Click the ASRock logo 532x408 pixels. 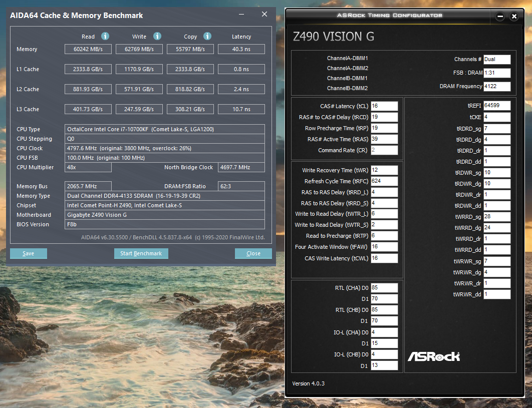click(x=434, y=356)
